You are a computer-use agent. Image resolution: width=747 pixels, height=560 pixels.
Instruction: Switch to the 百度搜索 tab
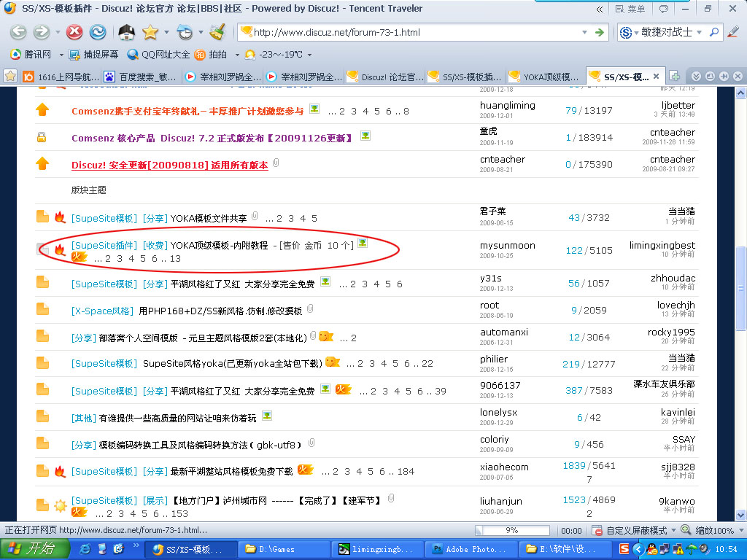click(142, 76)
